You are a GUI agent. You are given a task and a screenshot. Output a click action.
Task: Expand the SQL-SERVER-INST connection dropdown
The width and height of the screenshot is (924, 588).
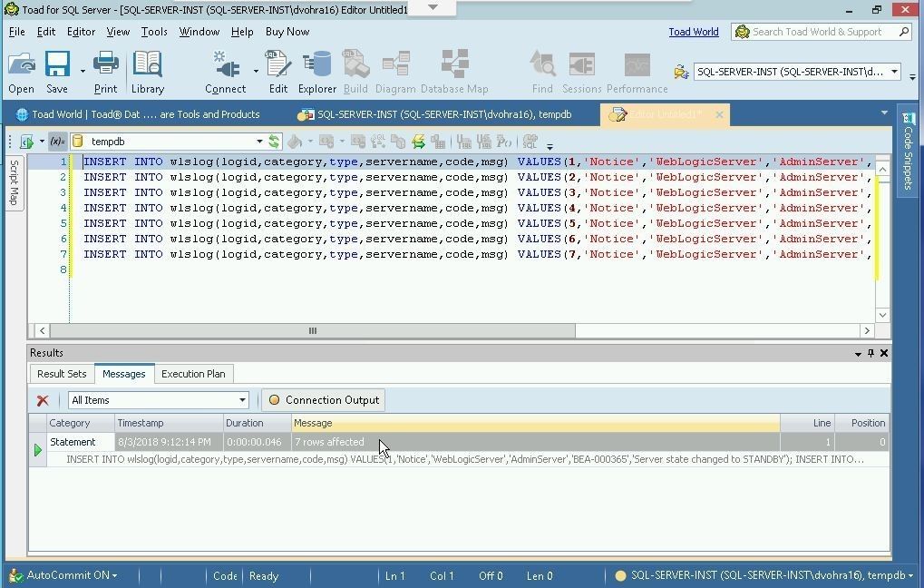click(893, 72)
